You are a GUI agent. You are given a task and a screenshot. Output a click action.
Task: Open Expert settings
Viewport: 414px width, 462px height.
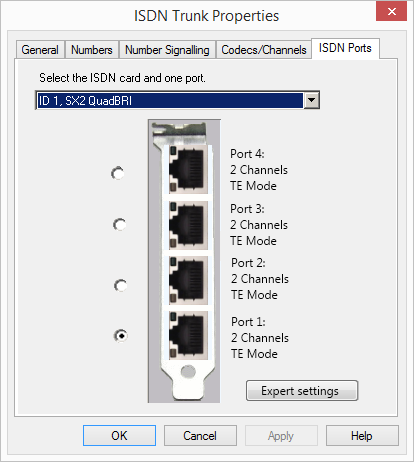[x=302, y=390]
